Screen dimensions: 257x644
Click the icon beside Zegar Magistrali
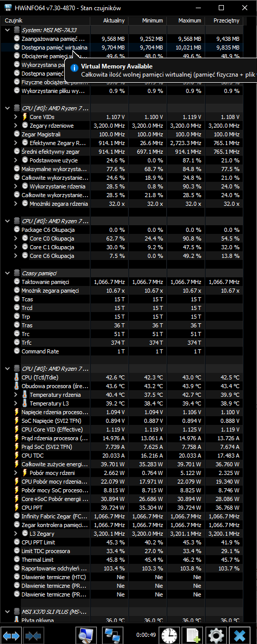16,134
